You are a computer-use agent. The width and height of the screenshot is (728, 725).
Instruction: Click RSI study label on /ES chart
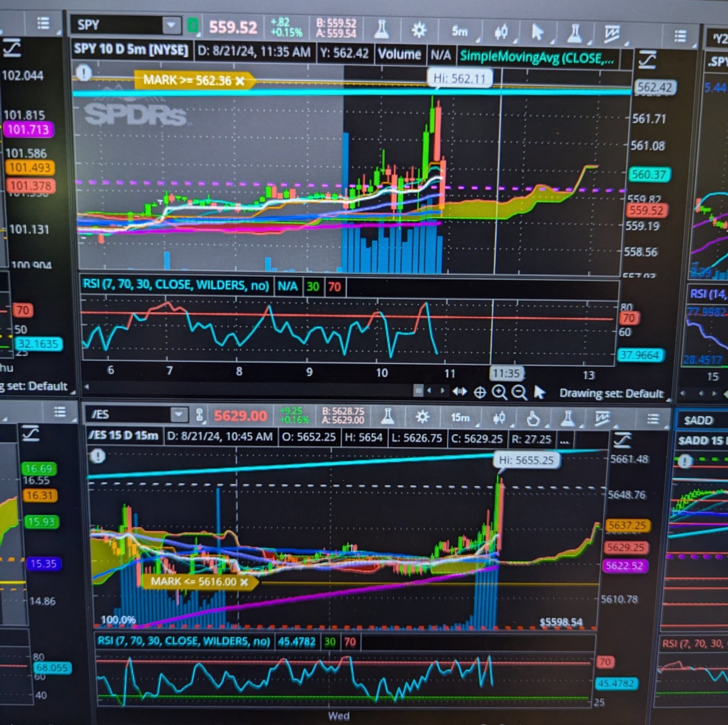184,641
